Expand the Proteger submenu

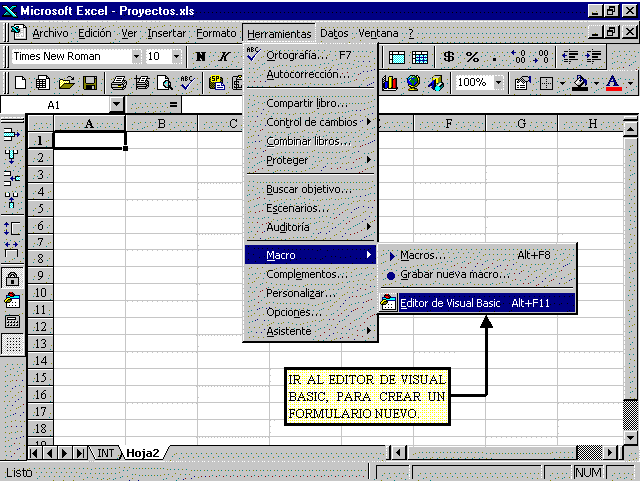[311, 160]
